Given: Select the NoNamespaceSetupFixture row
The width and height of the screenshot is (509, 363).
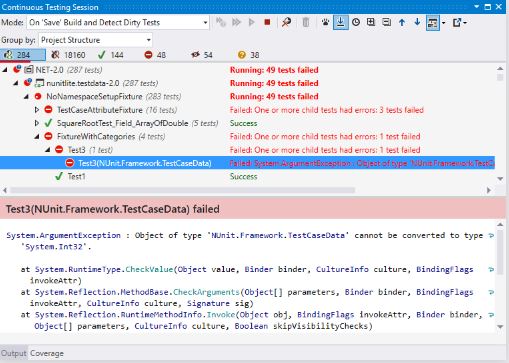Looking at the screenshot, I should tap(247, 96).
